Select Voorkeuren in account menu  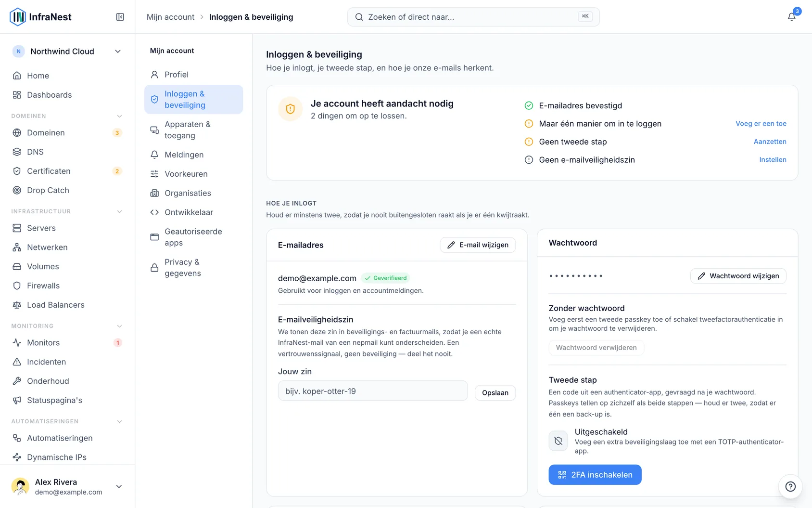point(194,174)
